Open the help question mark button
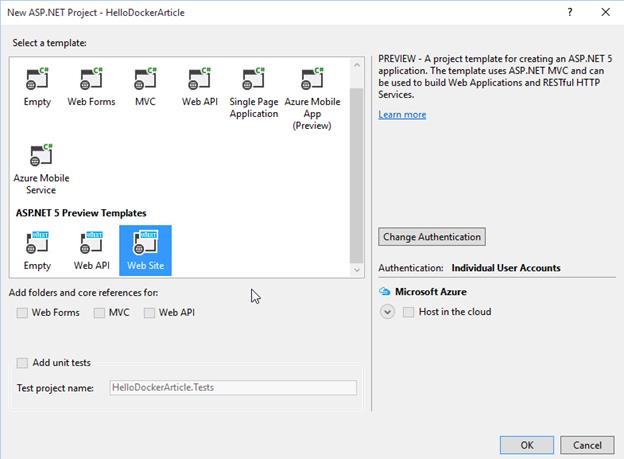This screenshot has height=459, width=624. (570, 12)
